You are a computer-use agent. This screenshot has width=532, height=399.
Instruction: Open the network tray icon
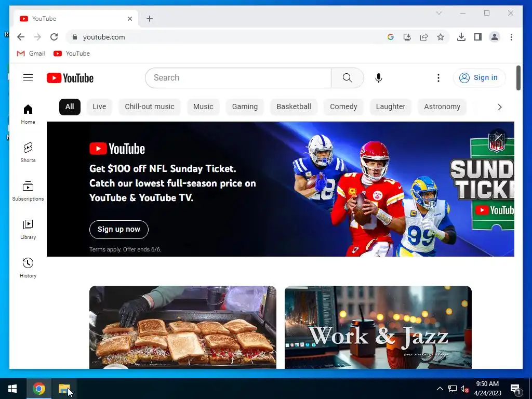click(x=453, y=389)
